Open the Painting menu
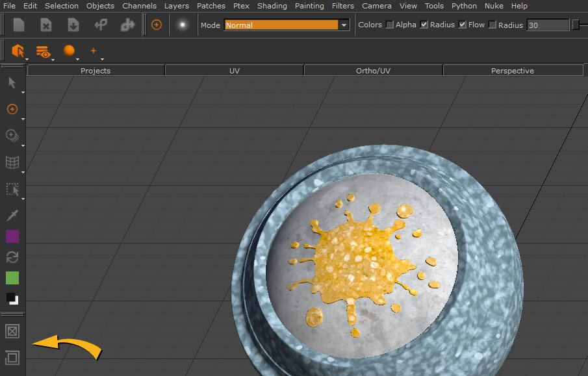 309,6
